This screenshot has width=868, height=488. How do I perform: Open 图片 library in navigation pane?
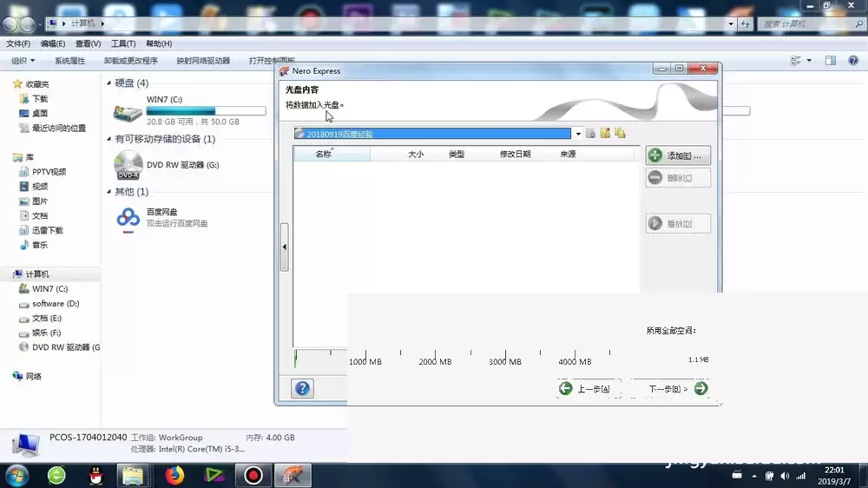39,201
